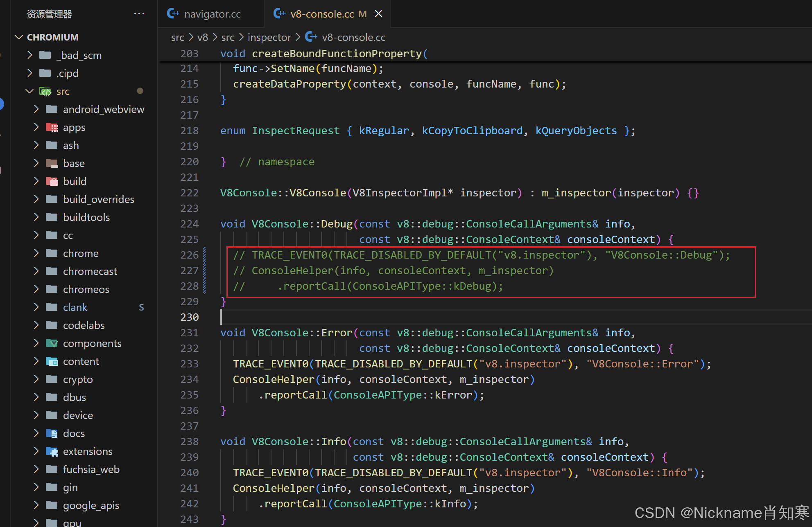Expand the .cipd folder chevron
812x527 pixels.
pos(29,73)
